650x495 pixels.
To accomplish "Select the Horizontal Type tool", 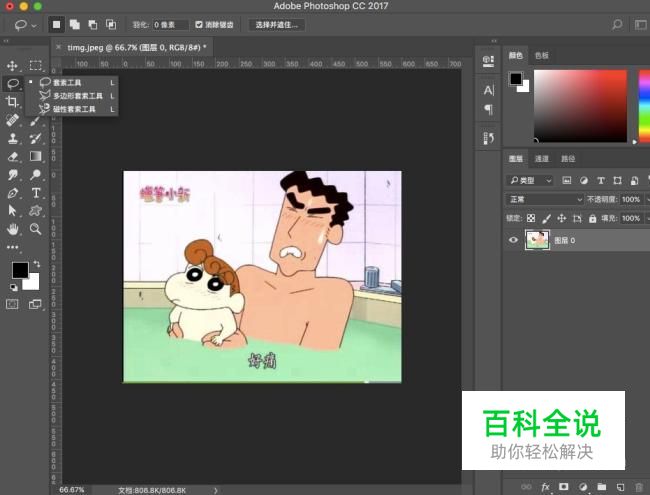I will [x=36, y=193].
